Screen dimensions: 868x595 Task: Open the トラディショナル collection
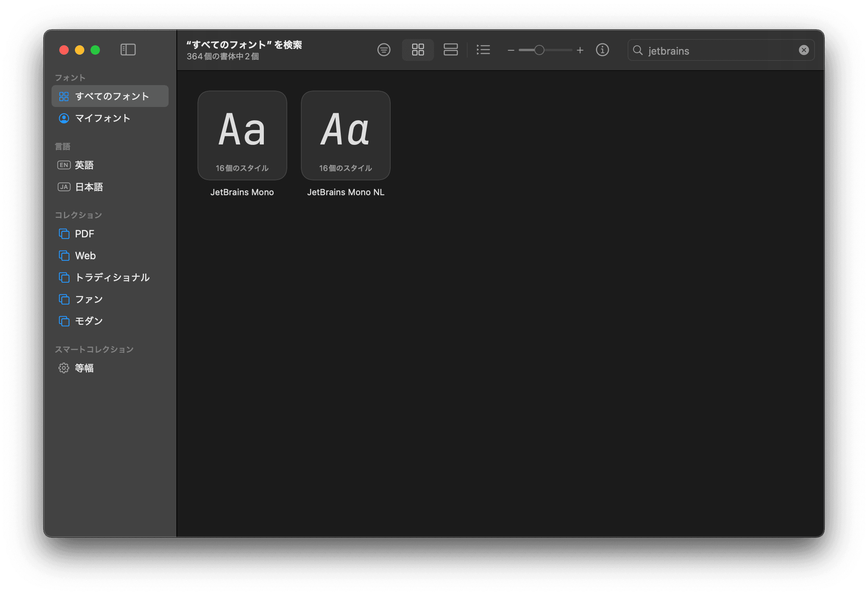(112, 277)
